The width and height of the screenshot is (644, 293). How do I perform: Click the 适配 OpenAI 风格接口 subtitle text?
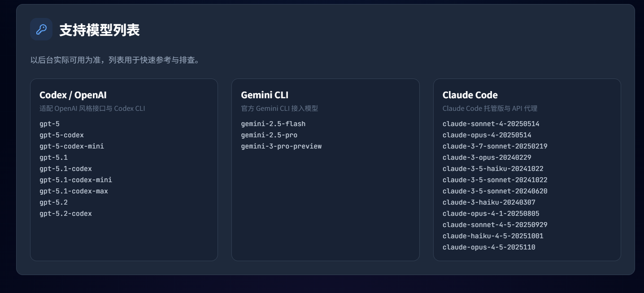[92, 109]
